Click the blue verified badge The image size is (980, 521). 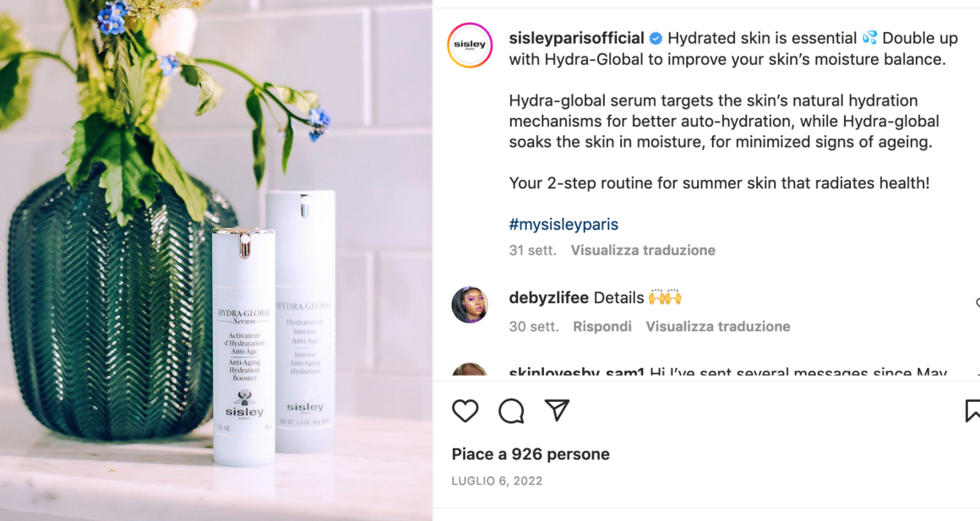coord(656,39)
